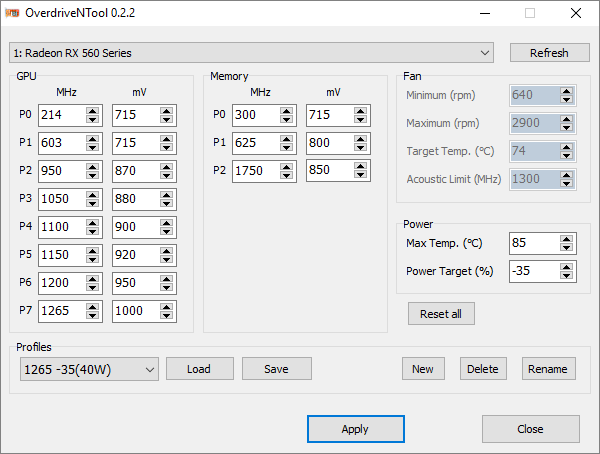600x454 pixels.
Task: Decrease Memory P1 mV with down arrow
Action: click(x=360, y=147)
